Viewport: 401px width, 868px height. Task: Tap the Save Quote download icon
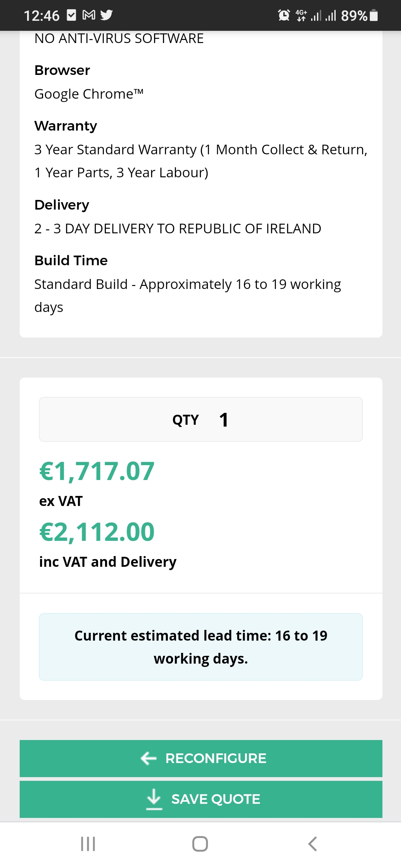pyautogui.click(x=154, y=799)
